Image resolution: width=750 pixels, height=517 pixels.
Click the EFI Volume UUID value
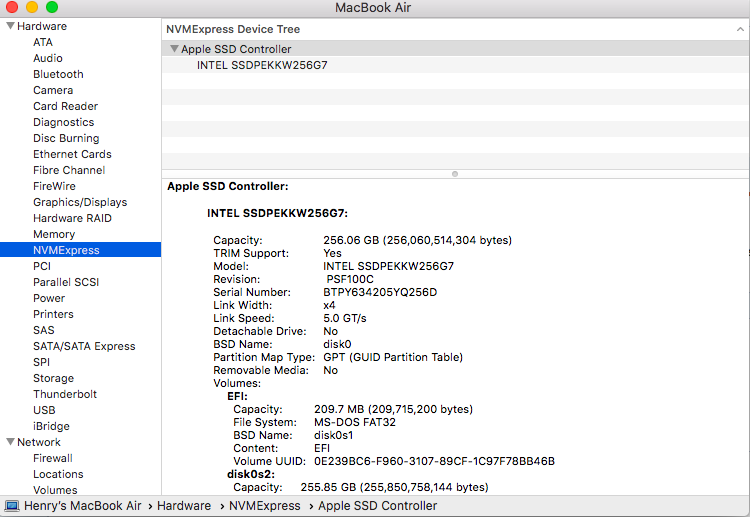pos(434,462)
